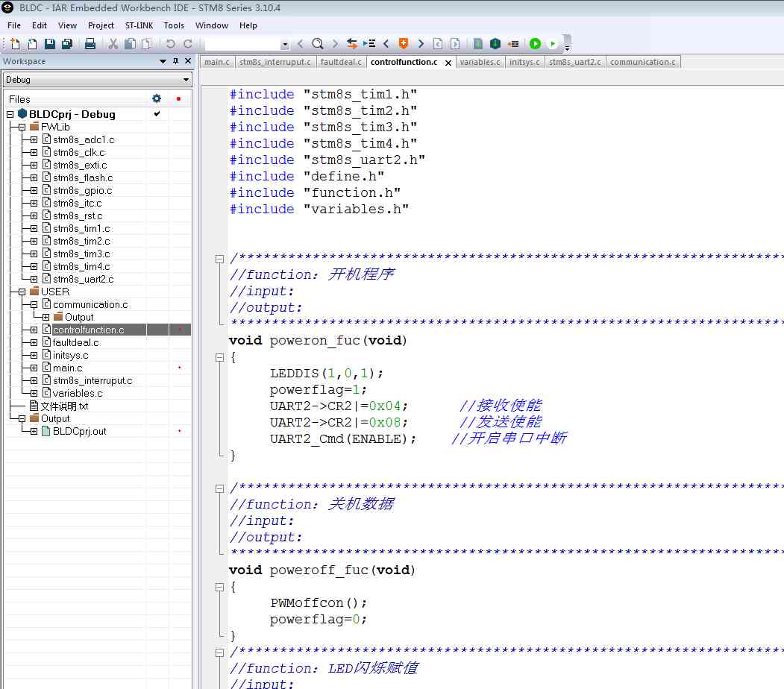Switch to the variables.c tab
The image size is (784, 689).
pos(480,62)
